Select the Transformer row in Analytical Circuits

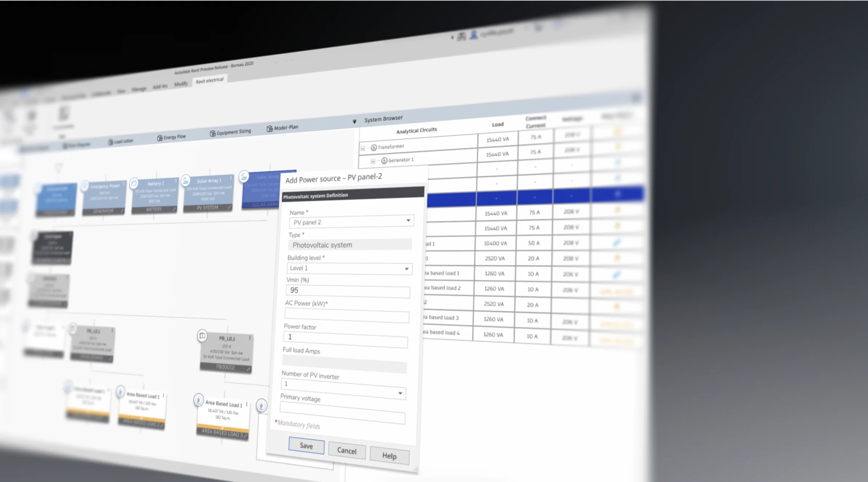418,146
